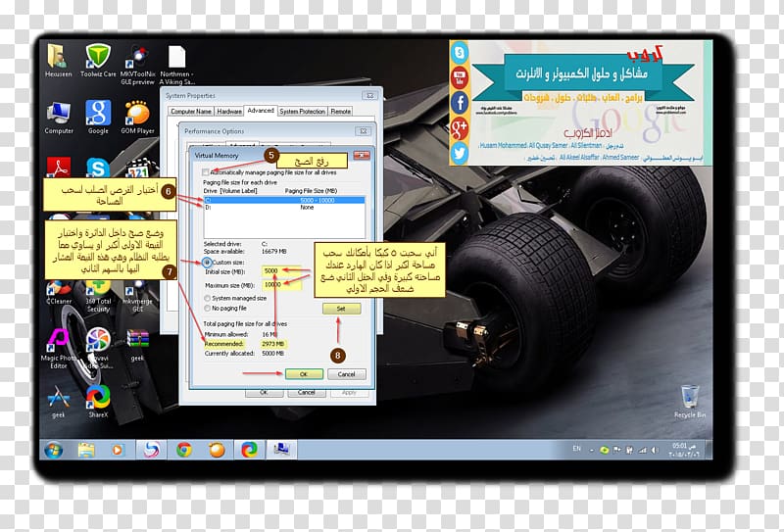Open the Heuseen user folder on desktop

click(x=58, y=61)
